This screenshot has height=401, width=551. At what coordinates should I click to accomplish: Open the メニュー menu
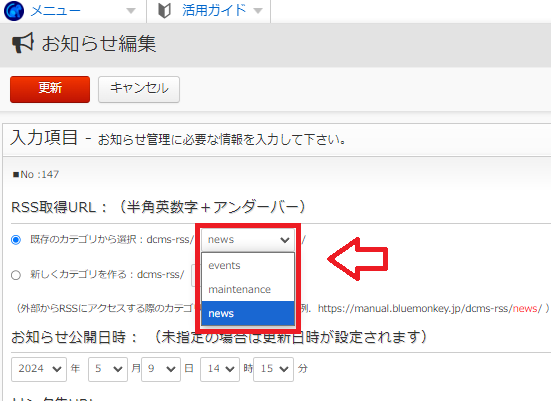56,11
